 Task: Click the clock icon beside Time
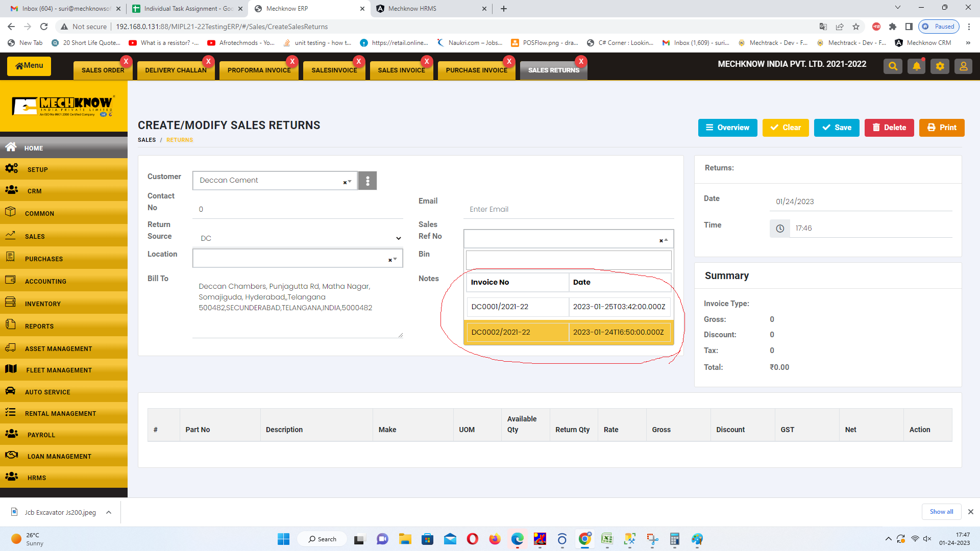pyautogui.click(x=780, y=229)
